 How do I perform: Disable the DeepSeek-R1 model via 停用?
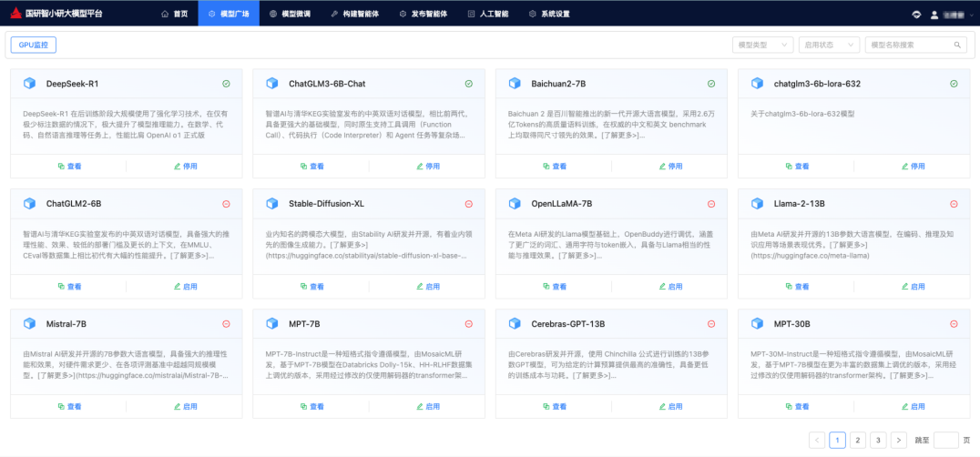coord(184,166)
